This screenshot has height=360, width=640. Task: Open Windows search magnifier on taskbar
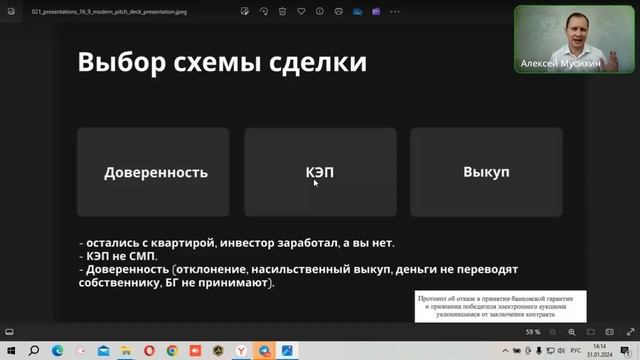(34, 351)
